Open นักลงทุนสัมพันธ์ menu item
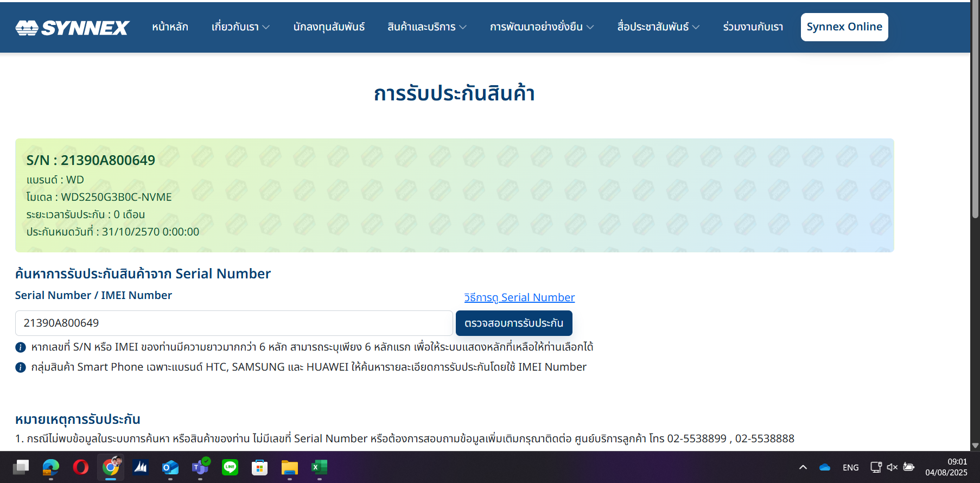Screen dimensions: 980x483 click(329, 27)
